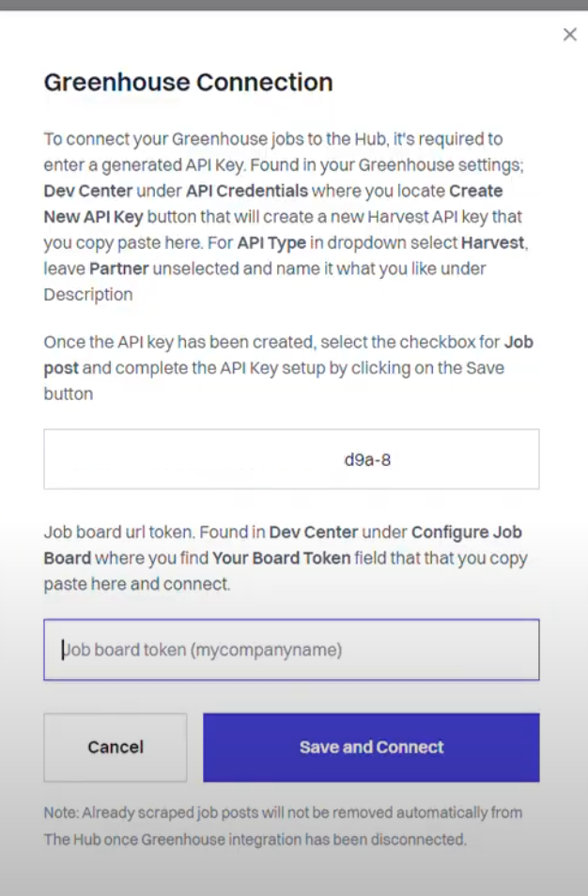The height and width of the screenshot is (896, 588).
Task: Click the bold Harvest text
Action: point(492,243)
